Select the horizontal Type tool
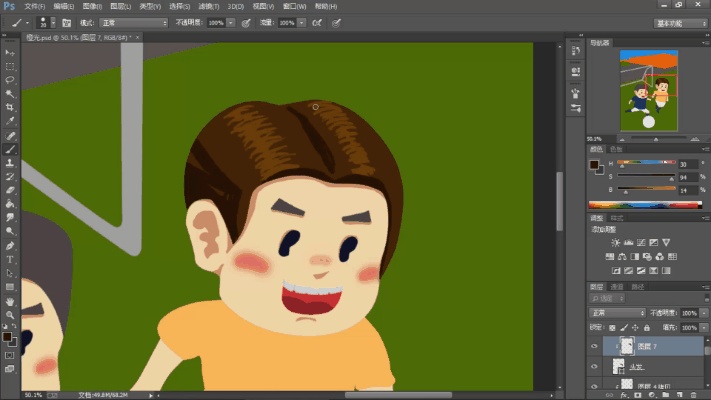 point(10,259)
